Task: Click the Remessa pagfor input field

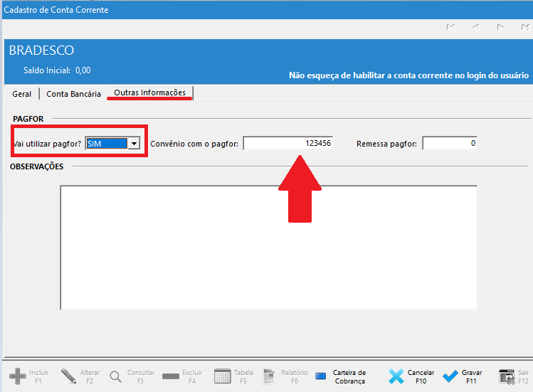Action: [450, 143]
